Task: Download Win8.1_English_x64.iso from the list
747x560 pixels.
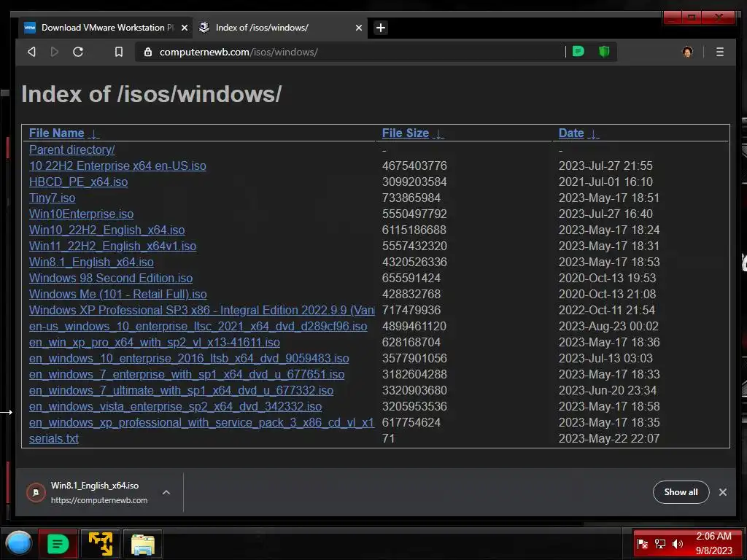Action: click(x=91, y=262)
